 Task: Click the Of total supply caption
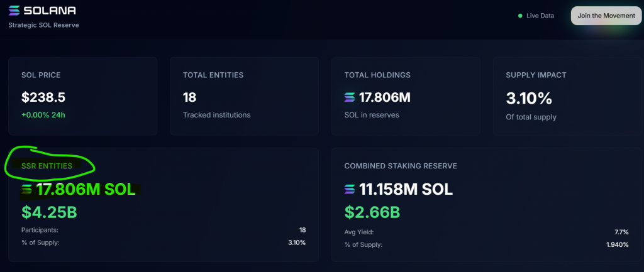(x=531, y=117)
